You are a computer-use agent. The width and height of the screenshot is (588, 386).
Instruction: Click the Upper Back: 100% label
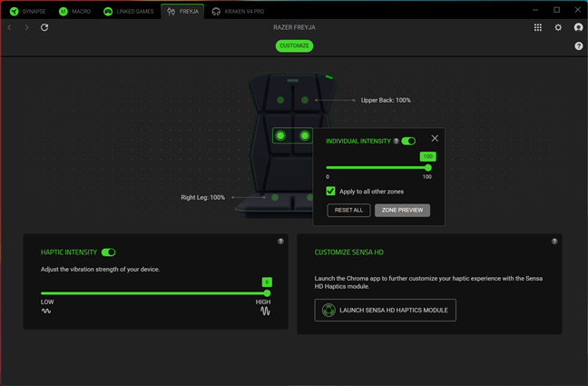coord(386,100)
